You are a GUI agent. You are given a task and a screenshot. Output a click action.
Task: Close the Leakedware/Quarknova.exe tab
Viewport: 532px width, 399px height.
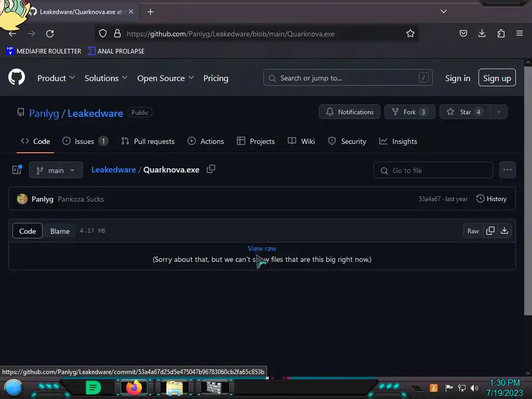[x=131, y=11]
